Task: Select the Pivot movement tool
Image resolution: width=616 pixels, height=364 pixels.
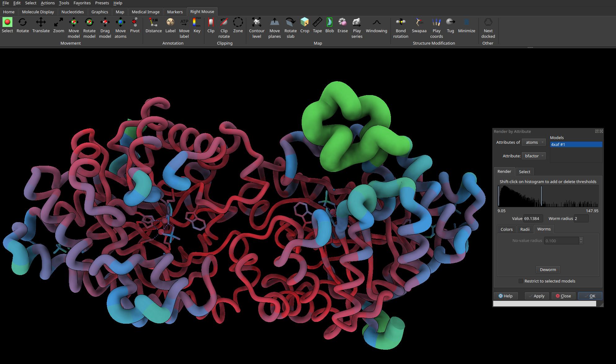Action: point(135,25)
